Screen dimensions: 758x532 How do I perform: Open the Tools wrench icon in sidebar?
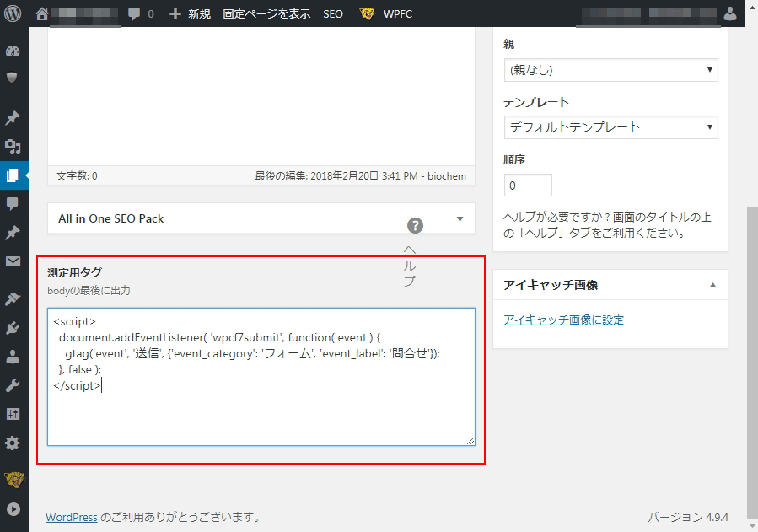pyautogui.click(x=13, y=385)
